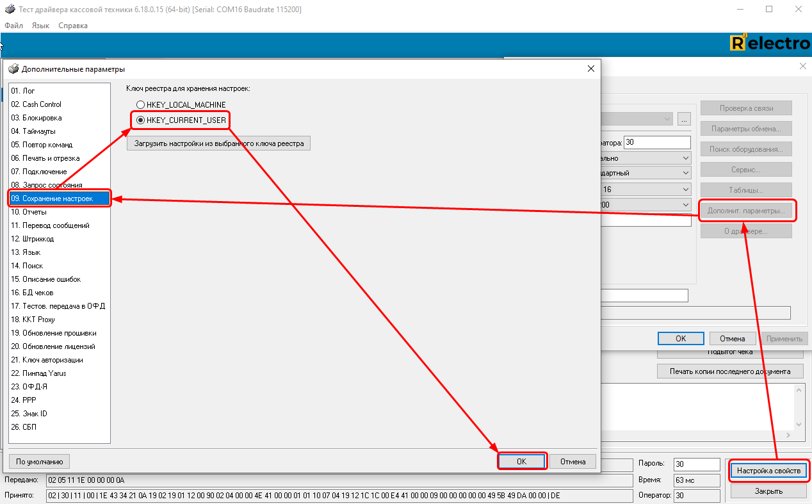812x504 pixels.
Task: Click the Настройка свойств button
Action: [x=768, y=471]
